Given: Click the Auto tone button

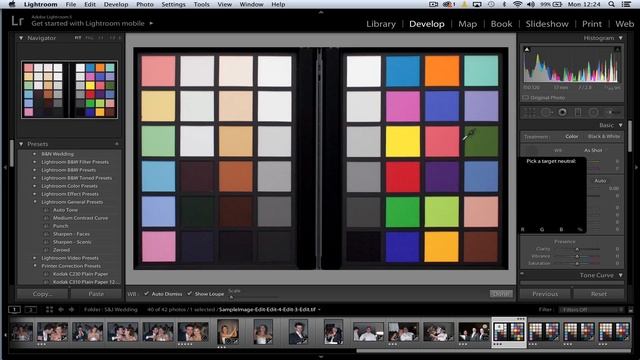Looking at the screenshot, I should pos(600,180).
